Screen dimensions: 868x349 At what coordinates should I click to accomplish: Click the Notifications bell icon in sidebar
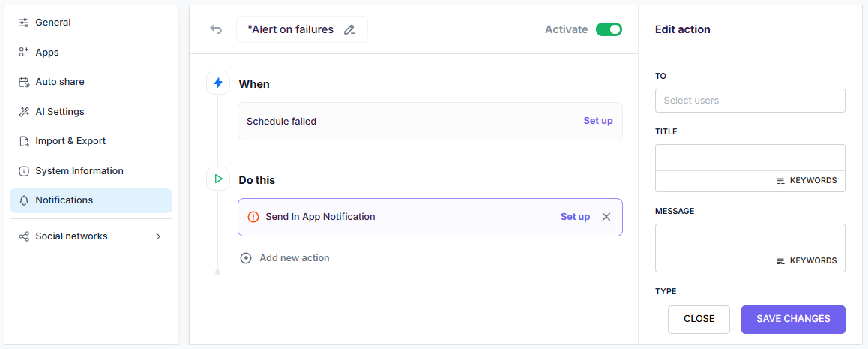click(24, 200)
